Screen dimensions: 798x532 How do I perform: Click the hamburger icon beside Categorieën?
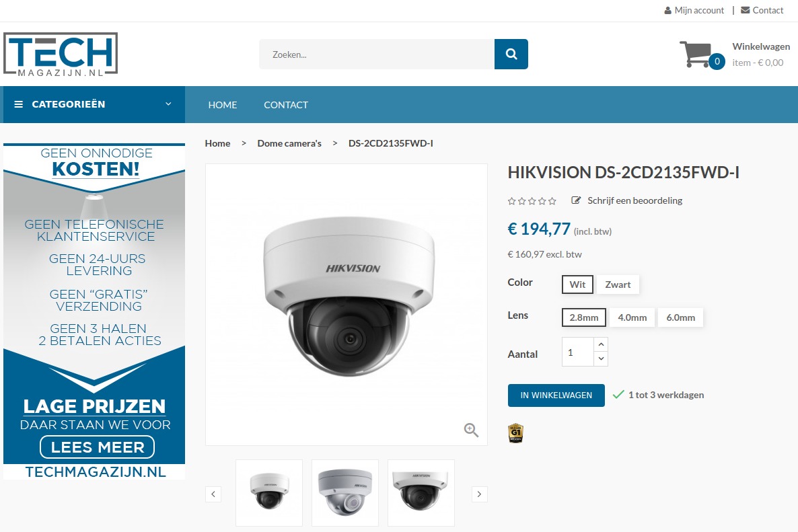pos(19,104)
